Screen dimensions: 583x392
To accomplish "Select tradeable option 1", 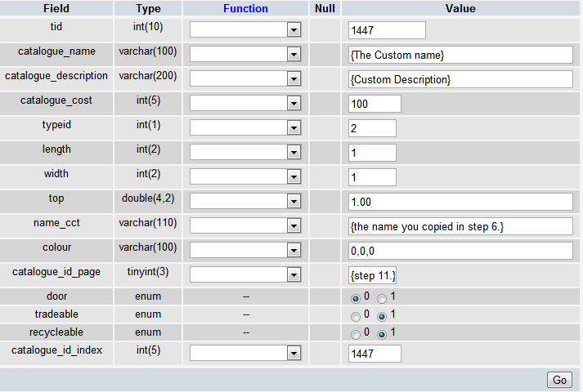I will tap(382, 316).
